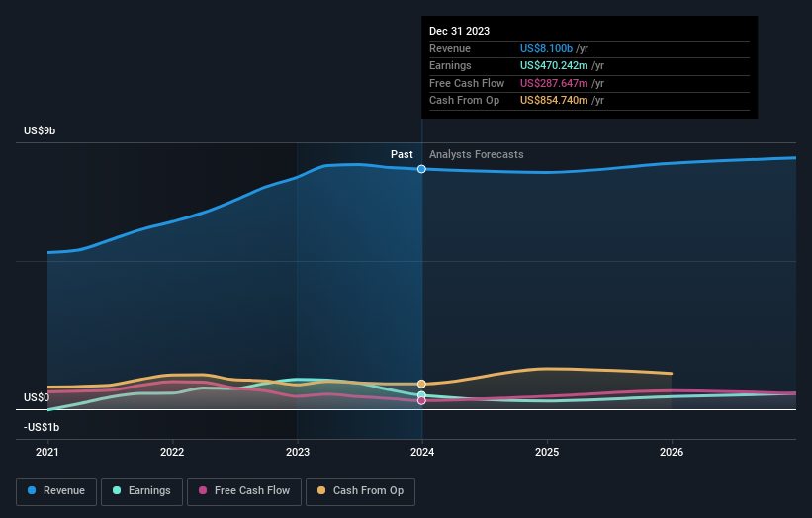Toggle the Revenue legend series

56,491
